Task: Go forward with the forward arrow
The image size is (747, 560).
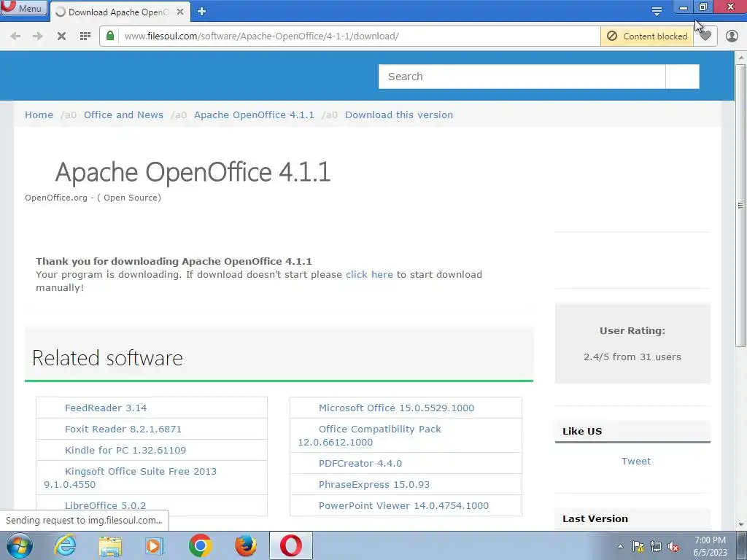Action: click(x=38, y=36)
